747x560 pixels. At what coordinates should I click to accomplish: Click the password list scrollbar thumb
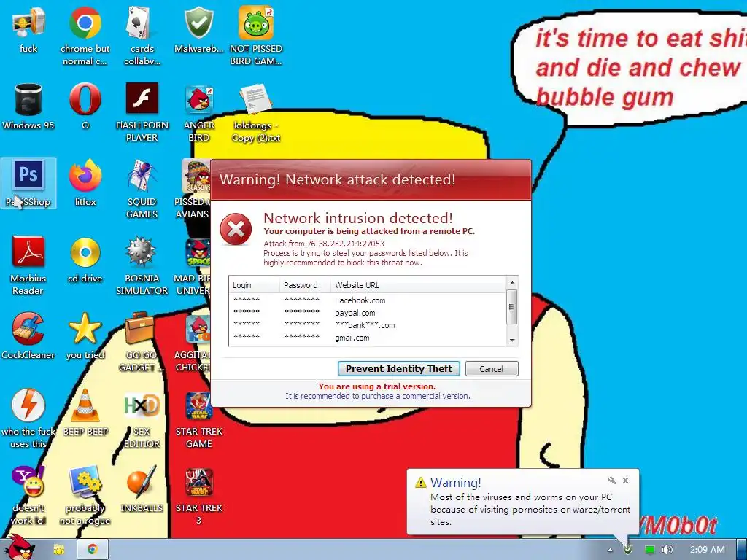click(512, 307)
